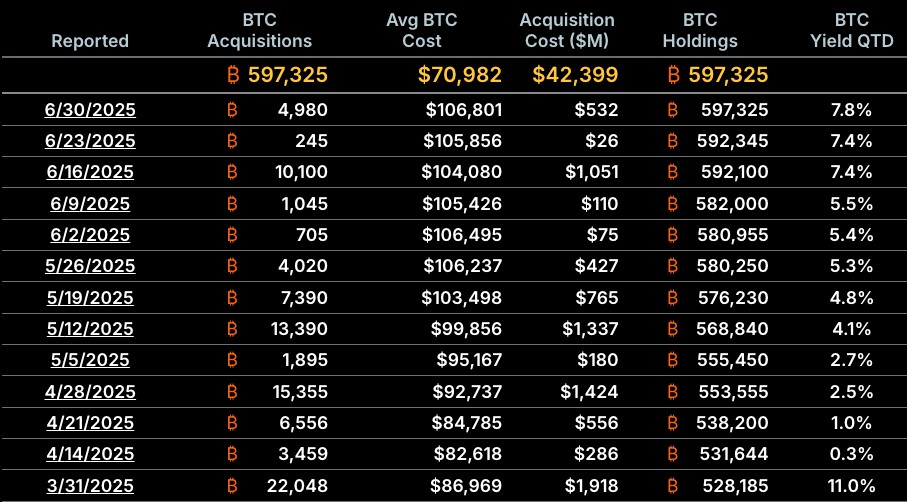Click the $42,399 total acquisition cost
The image size is (907, 502).
tap(575, 75)
